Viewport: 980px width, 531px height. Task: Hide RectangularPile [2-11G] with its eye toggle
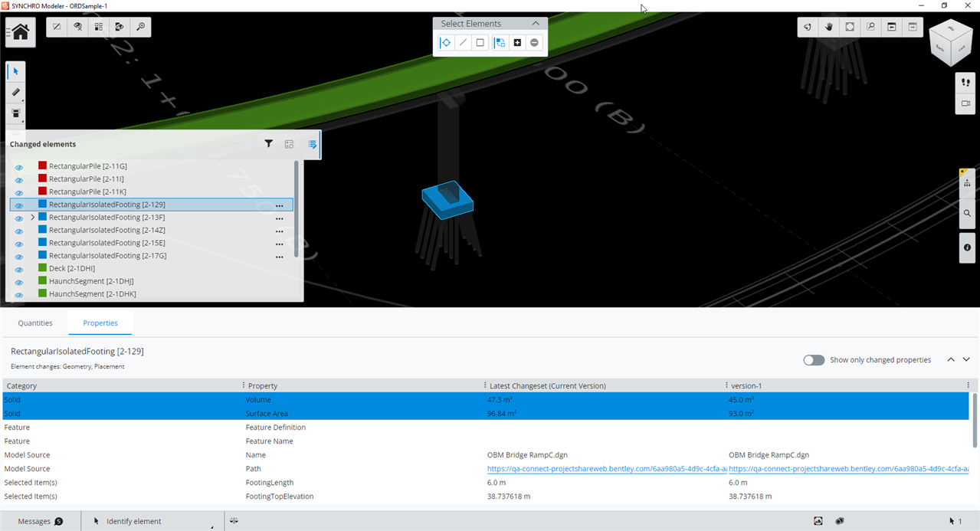point(18,166)
